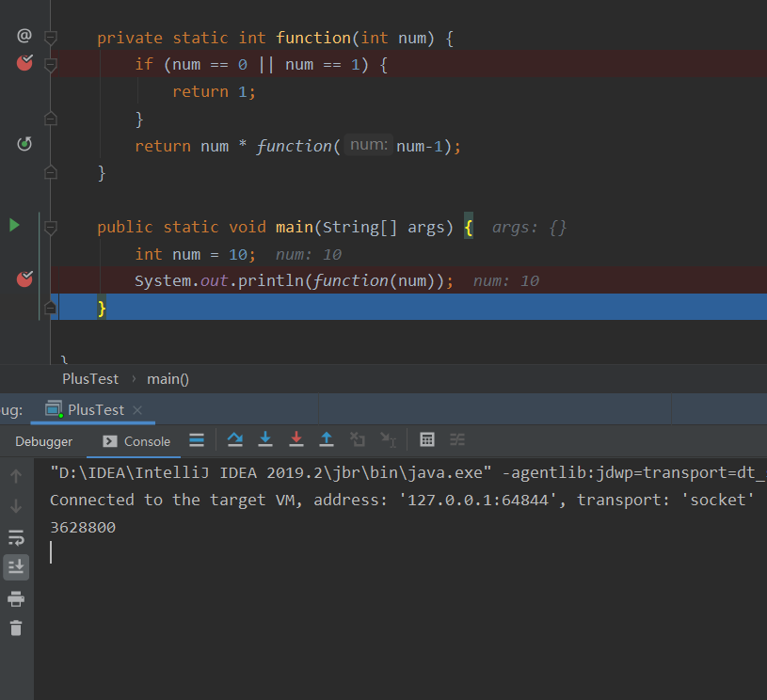Clear console with the trash icon
This screenshot has height=700, width=767.
pos(16,628)
